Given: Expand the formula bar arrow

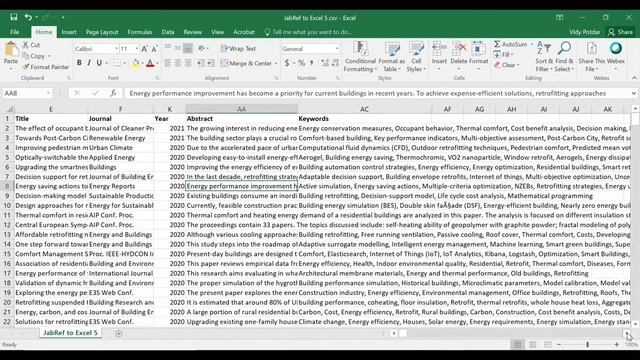Looking at the screenshot, I should tap(633, 93).
